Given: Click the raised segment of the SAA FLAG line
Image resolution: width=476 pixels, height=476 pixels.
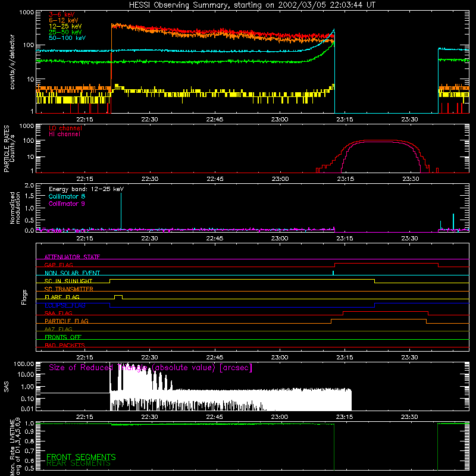Looking at the screenshot, I should [x=386, y=311].
